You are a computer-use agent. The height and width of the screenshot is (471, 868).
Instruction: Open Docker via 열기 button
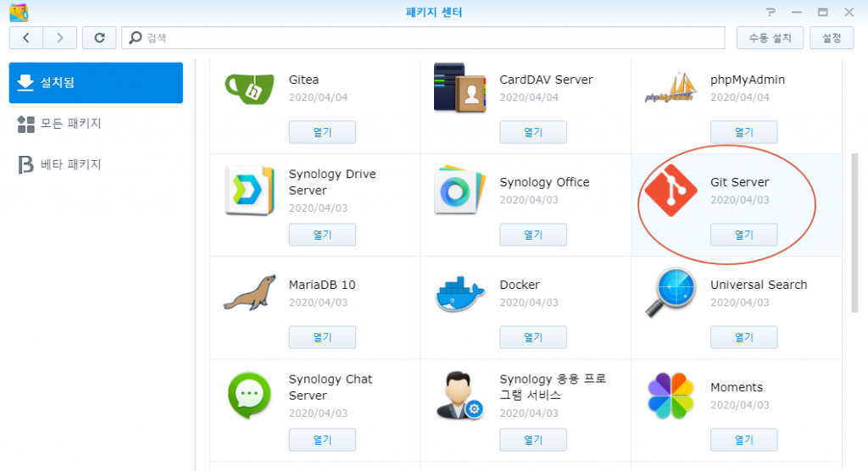[x=533, y=337]
